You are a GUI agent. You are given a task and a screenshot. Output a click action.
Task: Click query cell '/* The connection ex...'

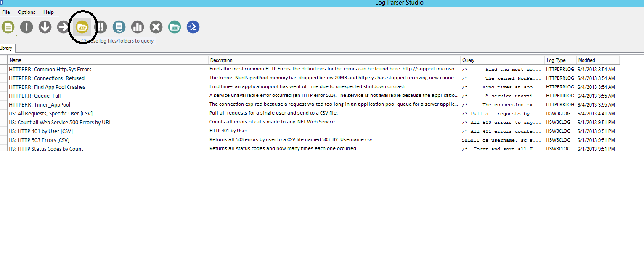[x=501, y=105]
